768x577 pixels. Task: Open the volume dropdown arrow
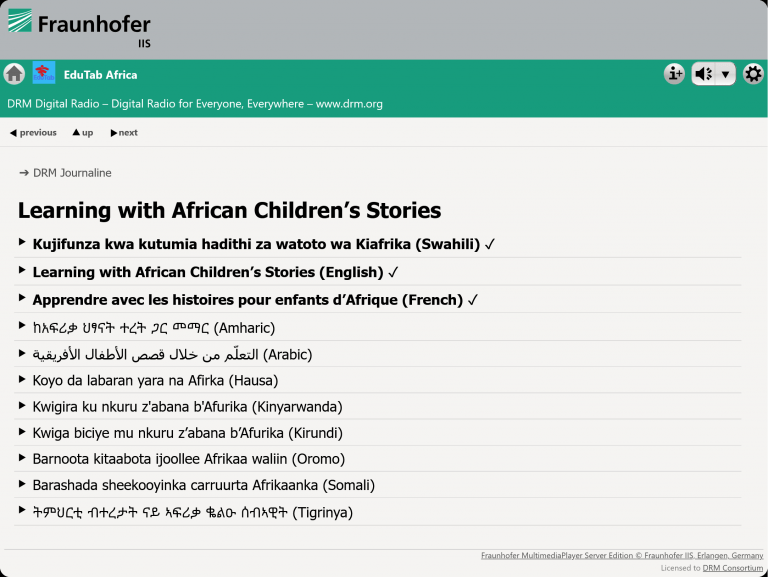[x=726, y=74]
